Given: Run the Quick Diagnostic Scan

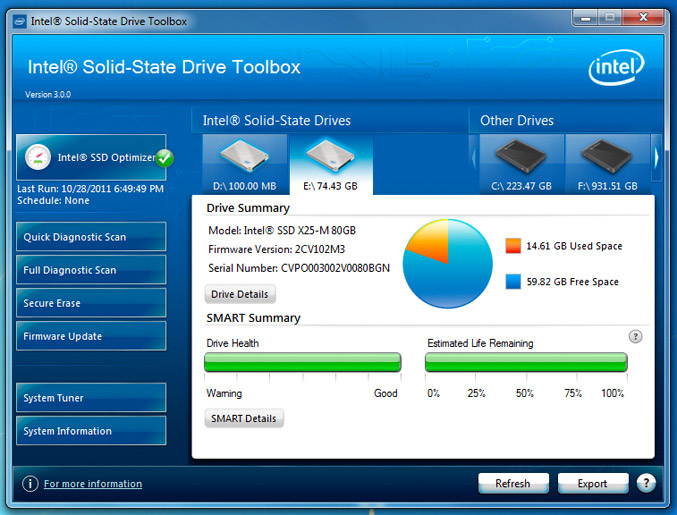Looking at the screenshot, I should [x=91, y=237].
